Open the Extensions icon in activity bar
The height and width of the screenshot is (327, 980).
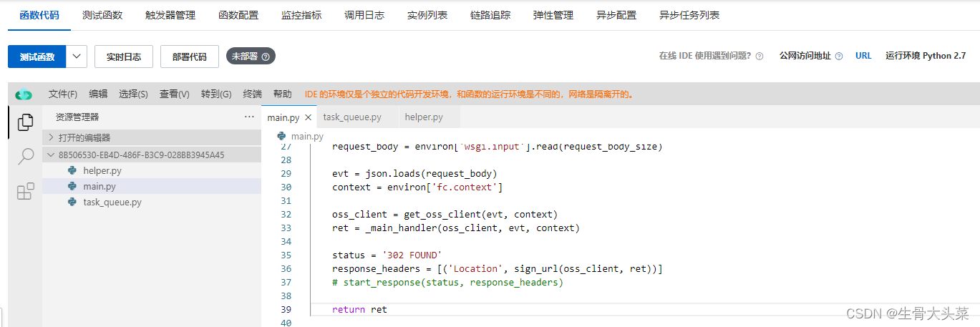pyautogui.click(x=25, y=190)
